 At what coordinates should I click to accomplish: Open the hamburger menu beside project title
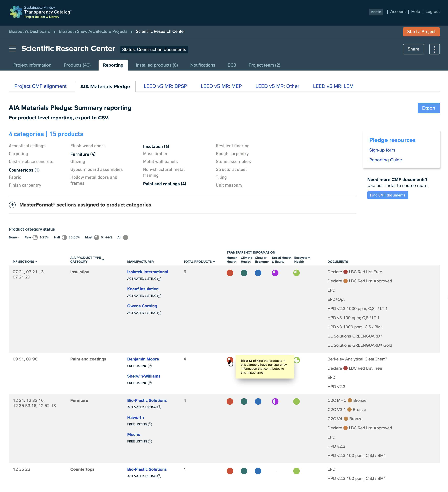click(x=12, y=49)
